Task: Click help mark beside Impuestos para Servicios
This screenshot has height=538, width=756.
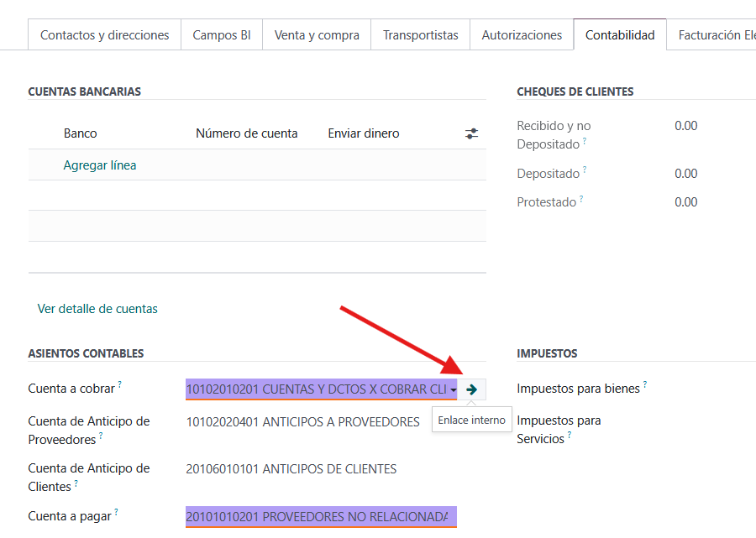Action: (x=570, y=435)
